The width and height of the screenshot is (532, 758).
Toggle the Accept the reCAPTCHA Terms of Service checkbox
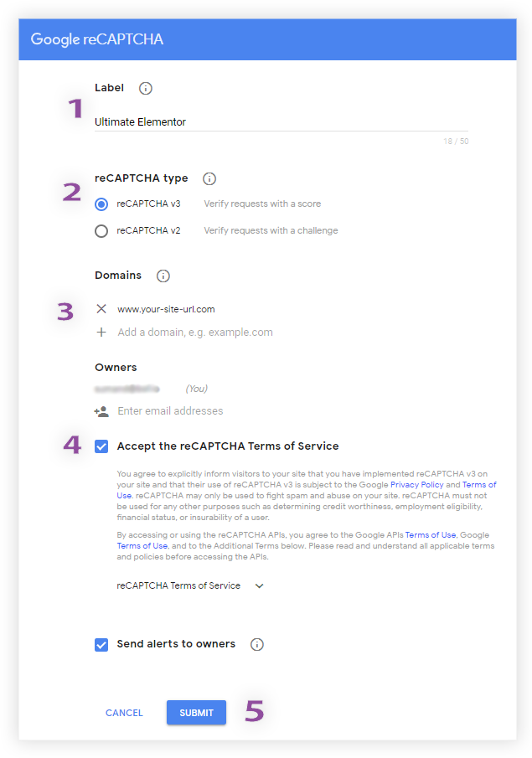(x=101, y=446)
